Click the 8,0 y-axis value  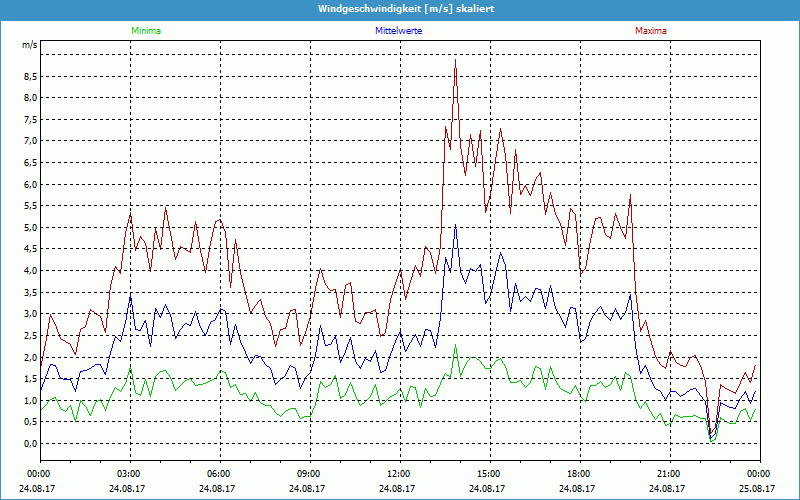(31, 98)
